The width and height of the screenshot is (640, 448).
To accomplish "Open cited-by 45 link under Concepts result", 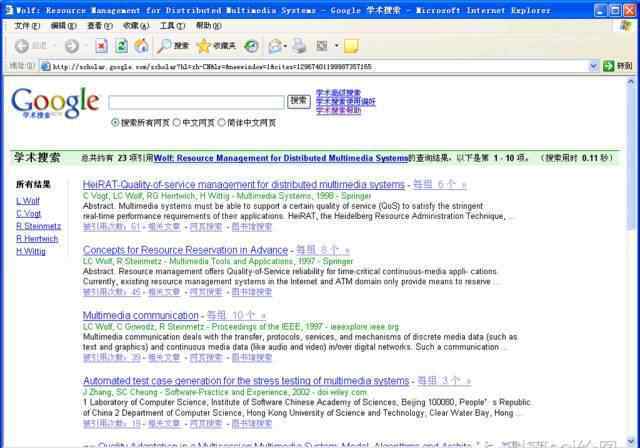I will (x=112, y=292).
